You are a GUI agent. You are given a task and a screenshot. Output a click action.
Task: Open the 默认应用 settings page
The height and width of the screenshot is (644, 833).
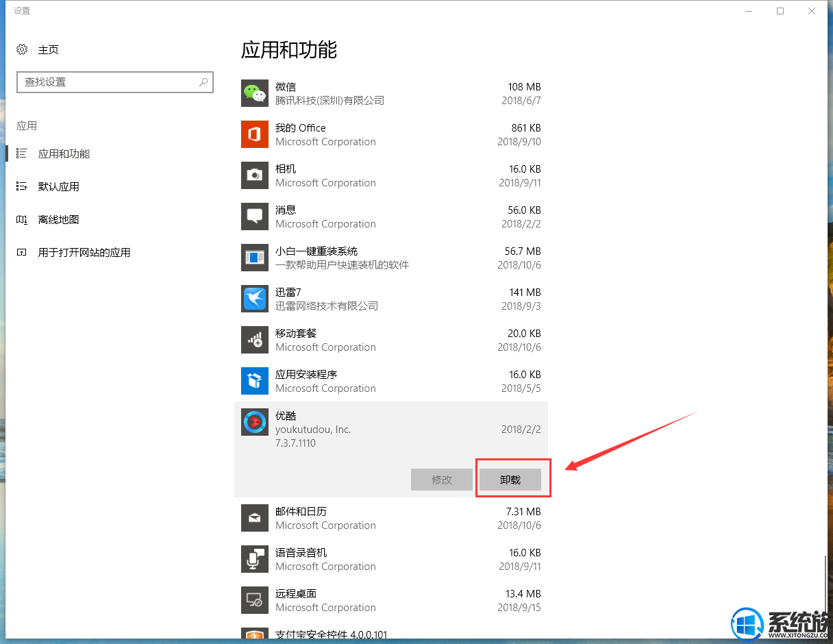tap(58, 186)
